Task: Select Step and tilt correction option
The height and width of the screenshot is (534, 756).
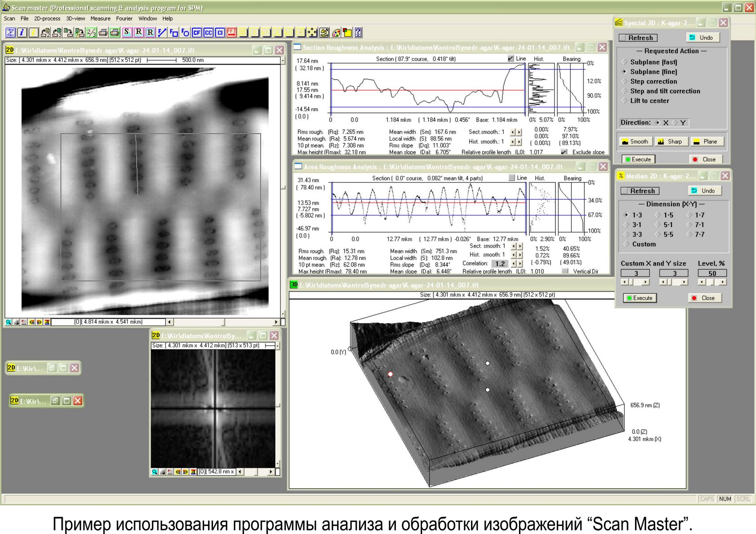Action: 625,91
